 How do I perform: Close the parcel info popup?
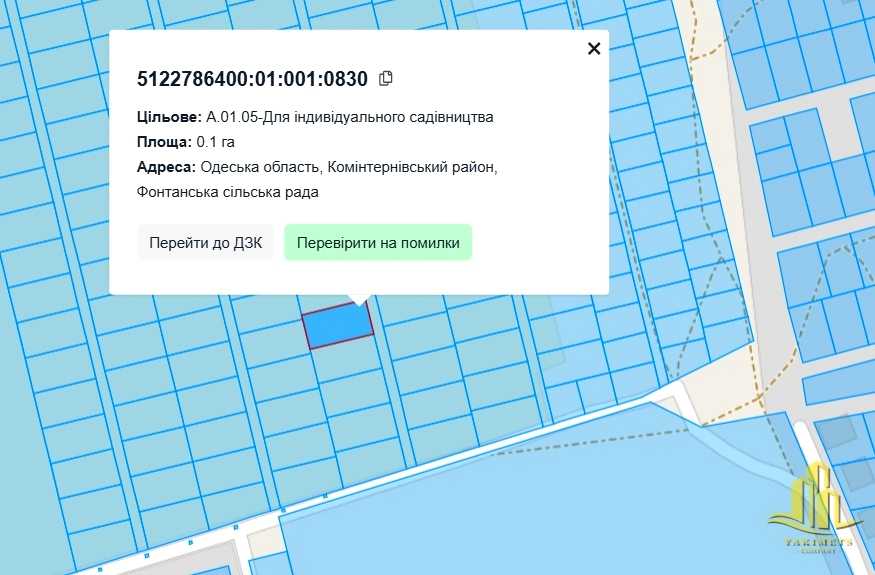click(x=594, y=49)
